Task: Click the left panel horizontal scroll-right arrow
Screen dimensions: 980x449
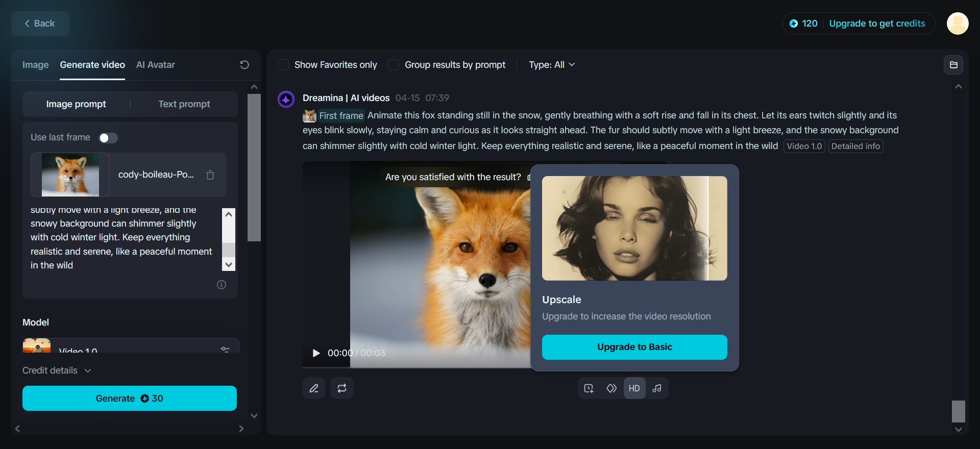Action: (241, 429)
